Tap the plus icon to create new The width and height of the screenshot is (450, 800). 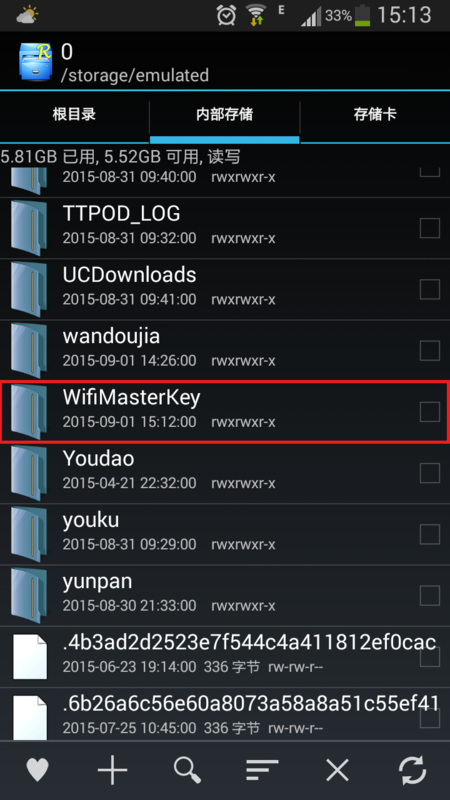pyautogui.click(x=112, y=769)
